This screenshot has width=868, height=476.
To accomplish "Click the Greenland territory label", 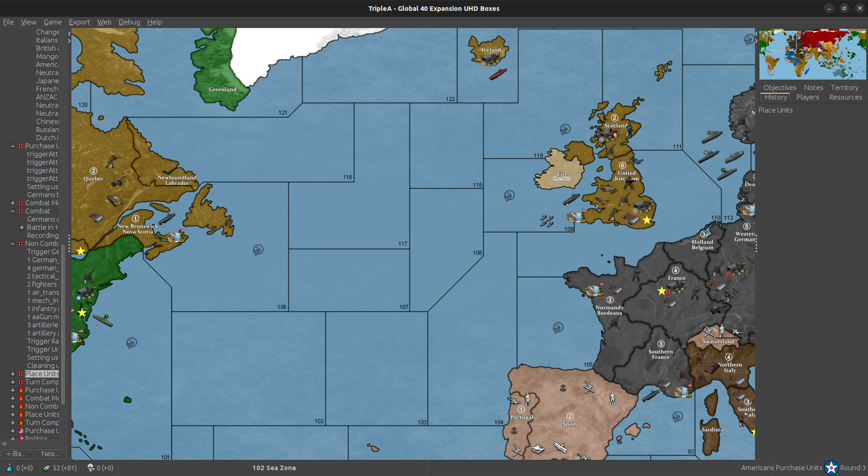I will 222,90.
